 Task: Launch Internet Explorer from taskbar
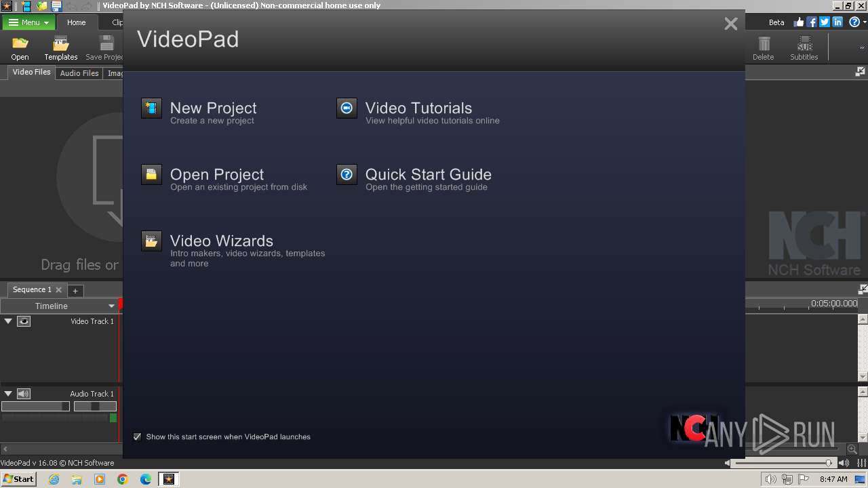[x=54, y=479]
